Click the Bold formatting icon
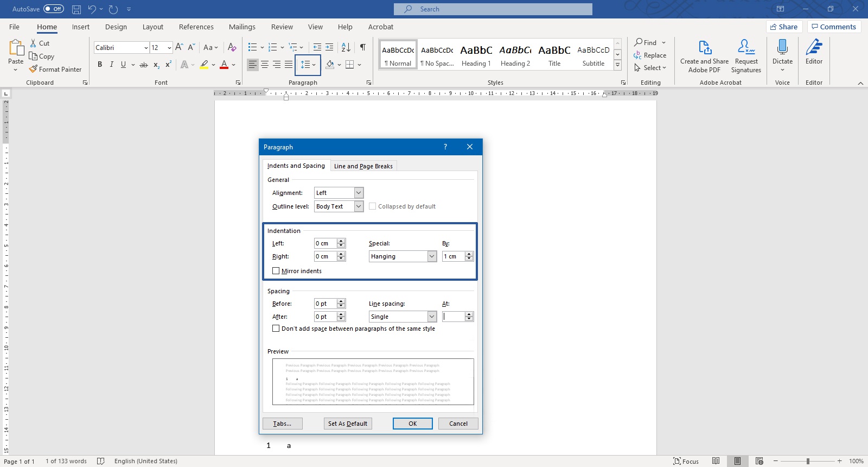Screen dimensions: 868x467 [x=100, y=65]
